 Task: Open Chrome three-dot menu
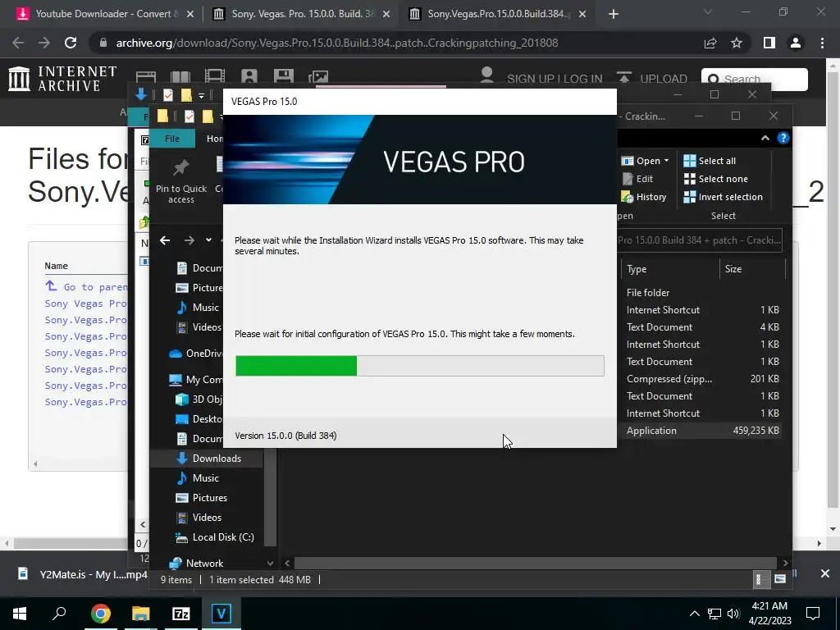click(x=822, y=43)
